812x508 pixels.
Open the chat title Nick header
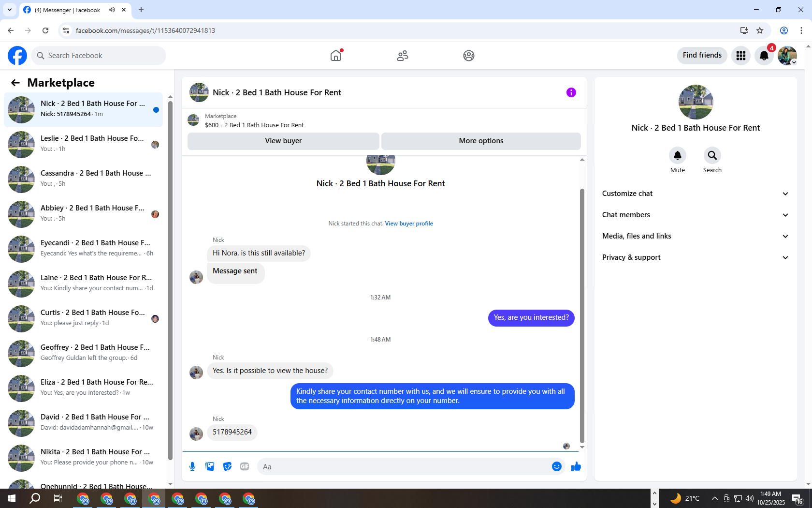(x=277, y=92)
